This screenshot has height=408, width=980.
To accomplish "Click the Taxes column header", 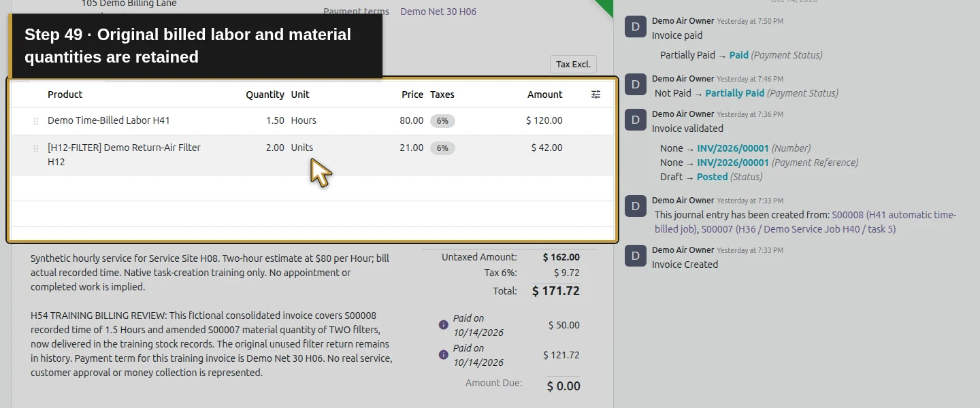I will (442, 95).
